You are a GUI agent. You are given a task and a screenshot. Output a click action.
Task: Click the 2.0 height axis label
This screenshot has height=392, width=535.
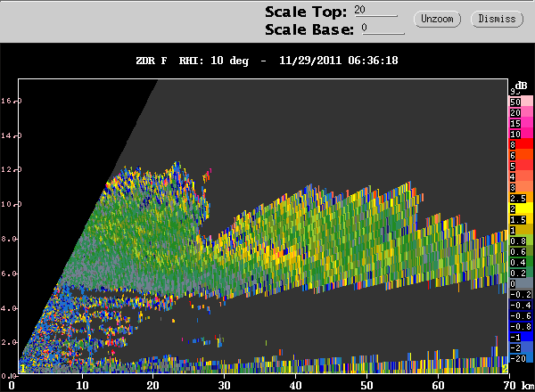pos(9,342)
